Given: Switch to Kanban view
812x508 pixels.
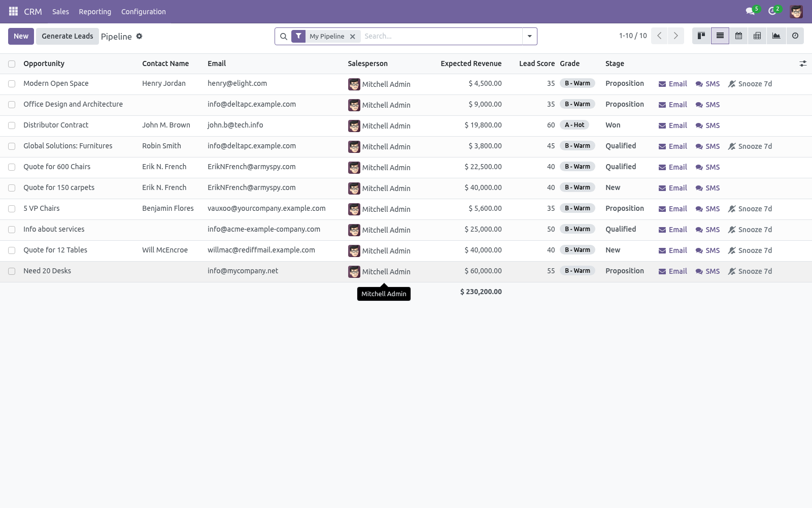Looking at the screenshot, I should (x=701, y=36).
